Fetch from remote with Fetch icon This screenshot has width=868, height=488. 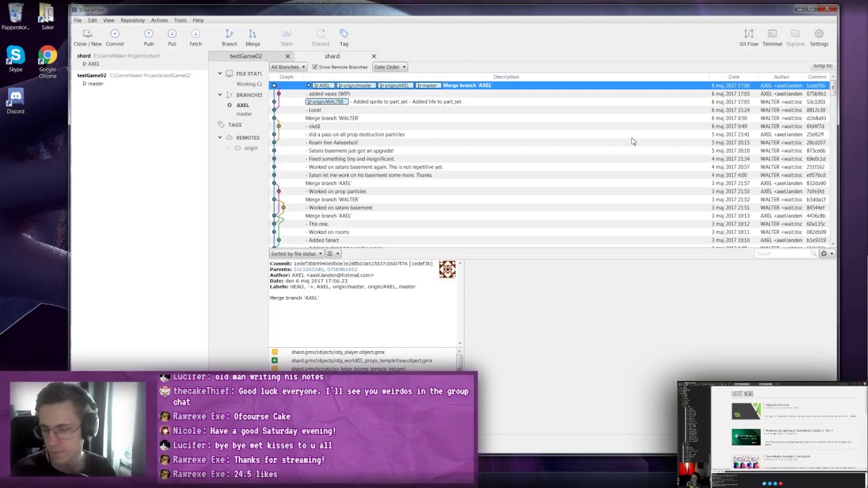(x=195, y=37)
